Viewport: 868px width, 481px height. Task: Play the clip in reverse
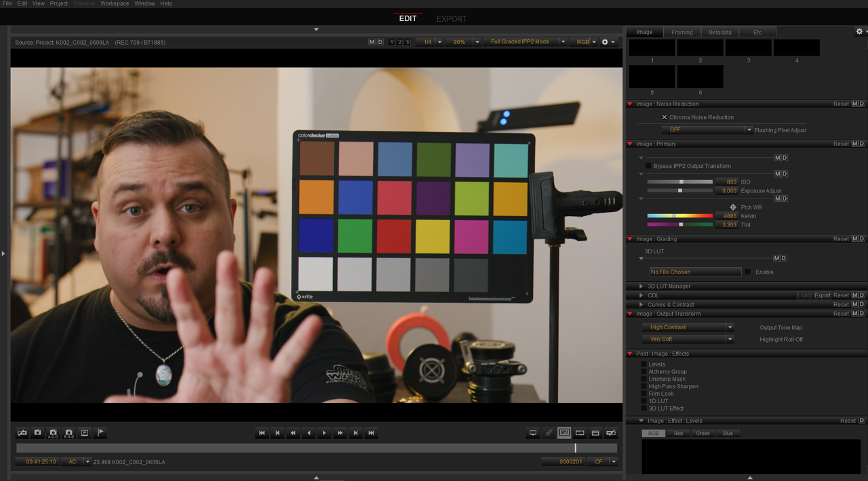click(x=309, y=433)
